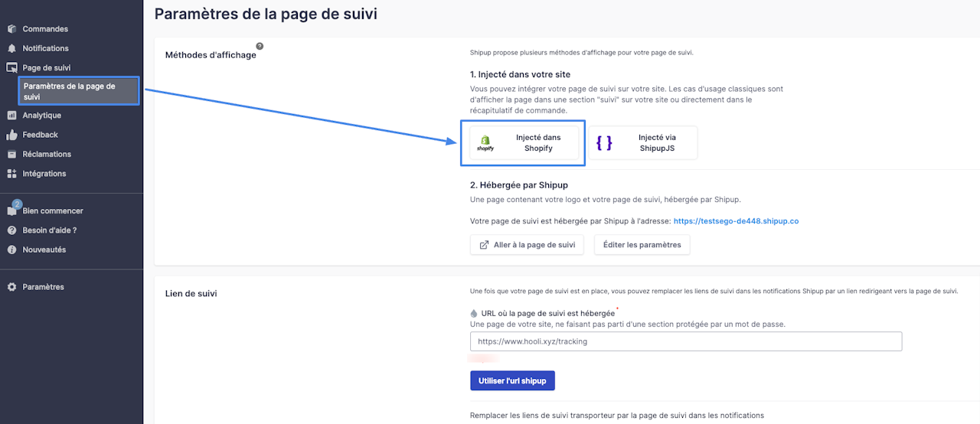The image size is (980, 424).
Task: Click the Intégrations grid icon
Action: pos(11,174)
